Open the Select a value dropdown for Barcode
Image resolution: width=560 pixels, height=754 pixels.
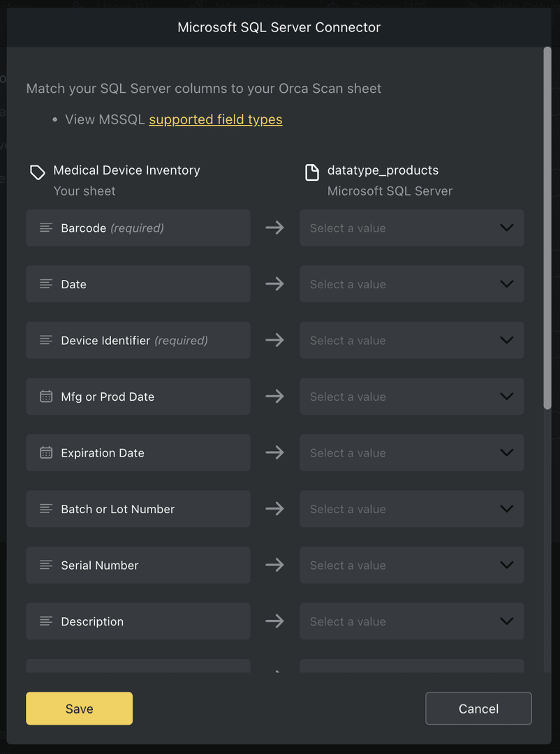point(412,228)
